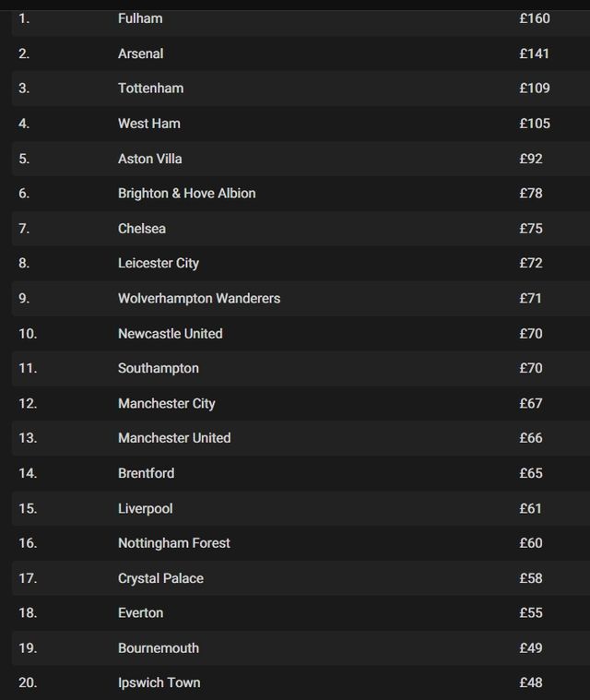The height and width of the screenshot is (700, 590).
Task: Click Manchester United entry
Action: [x=174, y=438]
